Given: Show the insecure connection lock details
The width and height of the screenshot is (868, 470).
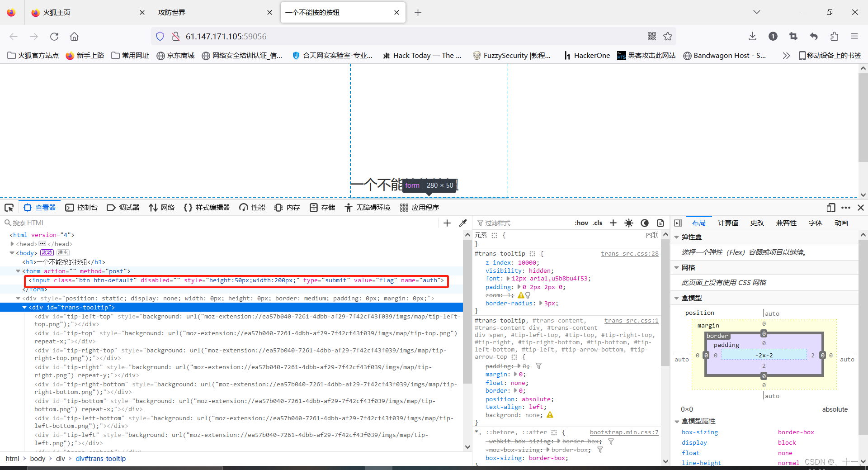Looking at the screenshot, I should pyautogui.click(x=175, y=37).
